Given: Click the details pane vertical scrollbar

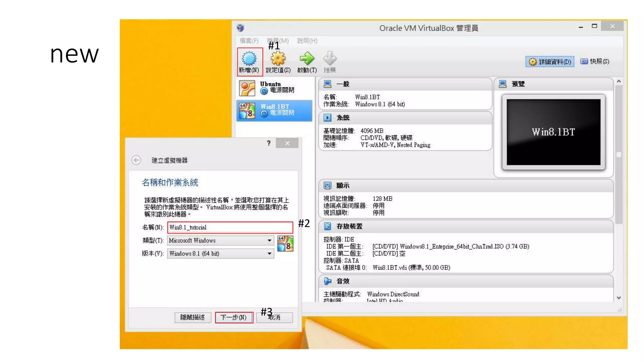Looking at the screenshot, I should click(619, 154).
